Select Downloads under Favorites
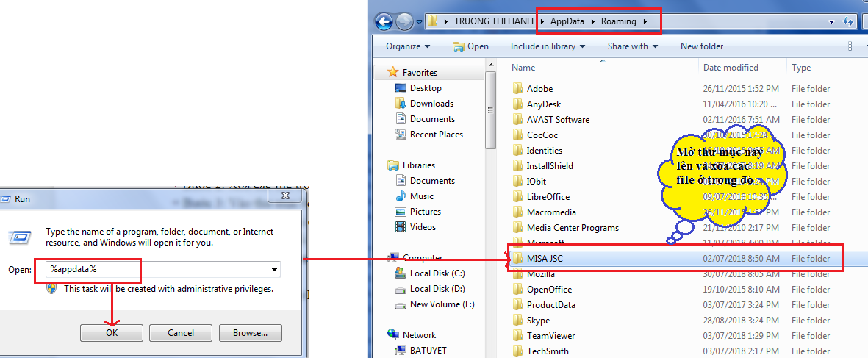 click(x=431, y=104)
